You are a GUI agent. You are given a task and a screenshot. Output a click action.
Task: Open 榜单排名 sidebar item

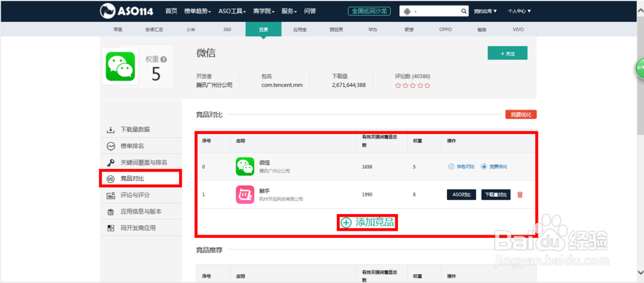point(141,146)
